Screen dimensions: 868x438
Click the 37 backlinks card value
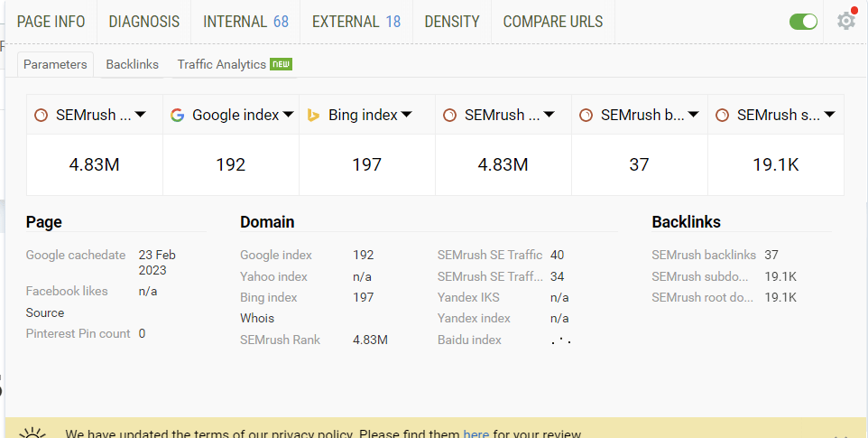coord(640,164)
